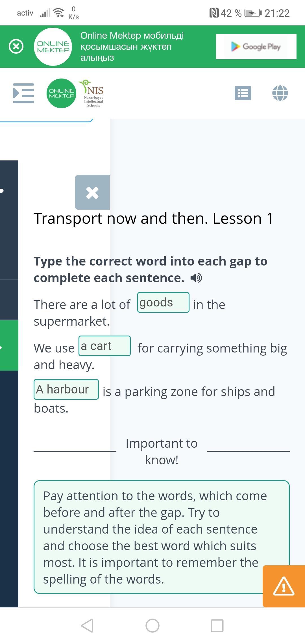Image resolution: width=305 pixels, height=644 pixels.
Task: Open the NIS Nazarbayev Intellectual Schools logo
Action: click(92, 93)
